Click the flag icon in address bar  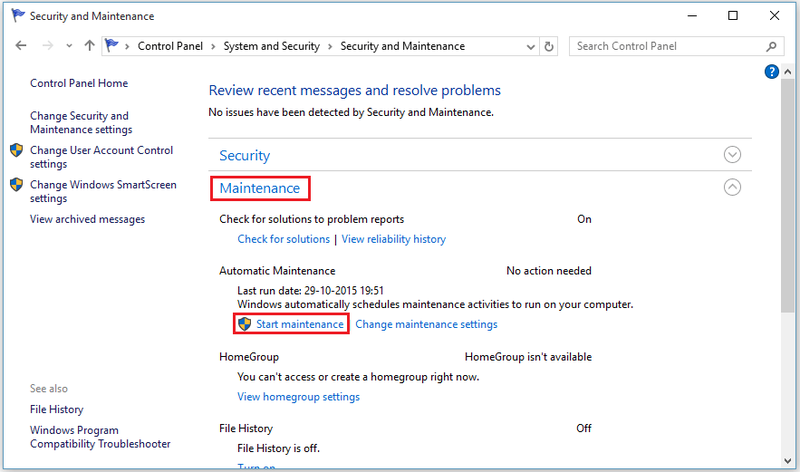(x=112, y=45)
